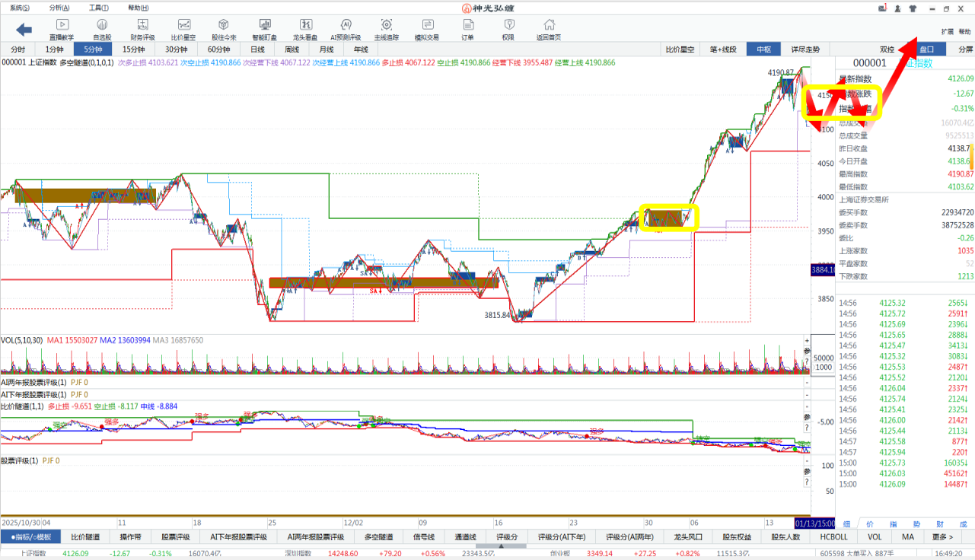975x560 pixels.
Task: Open AI预测评级 prediction icon
Action: 346,29
